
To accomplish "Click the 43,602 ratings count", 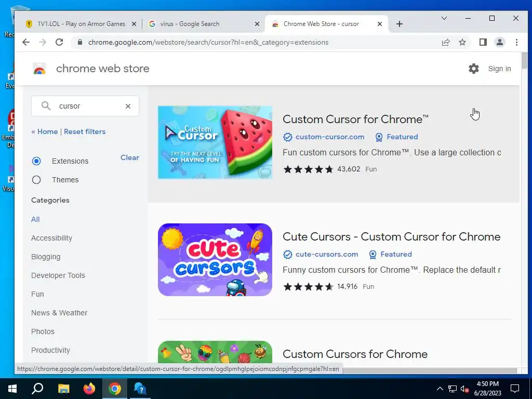I will (x=349, y=169).
